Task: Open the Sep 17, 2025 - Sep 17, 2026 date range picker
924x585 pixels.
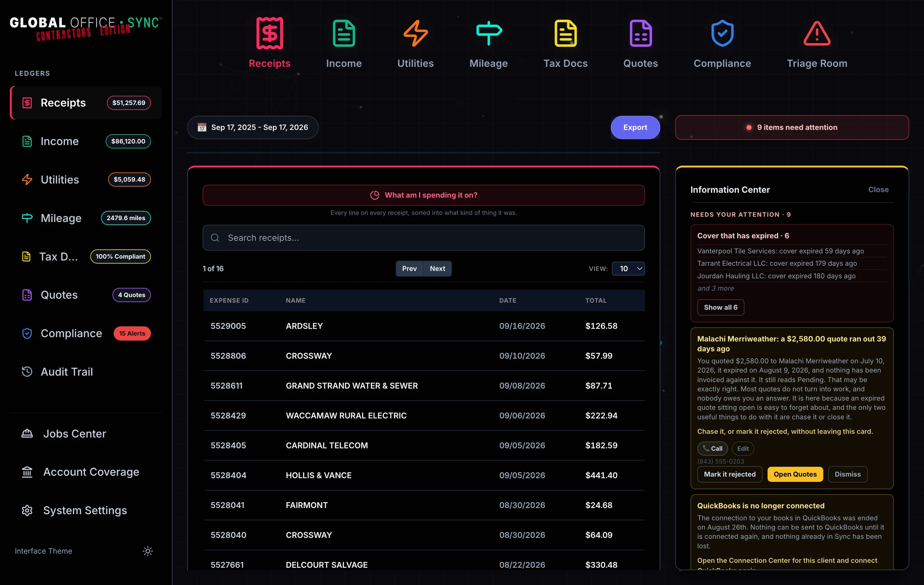Action: (253, 127)
